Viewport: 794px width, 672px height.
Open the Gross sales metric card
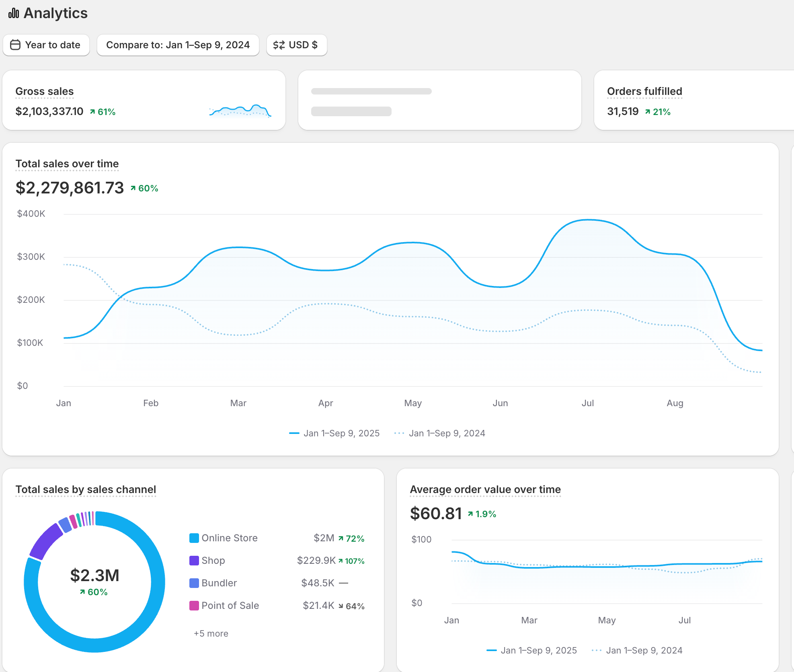(x=44, y=91)
